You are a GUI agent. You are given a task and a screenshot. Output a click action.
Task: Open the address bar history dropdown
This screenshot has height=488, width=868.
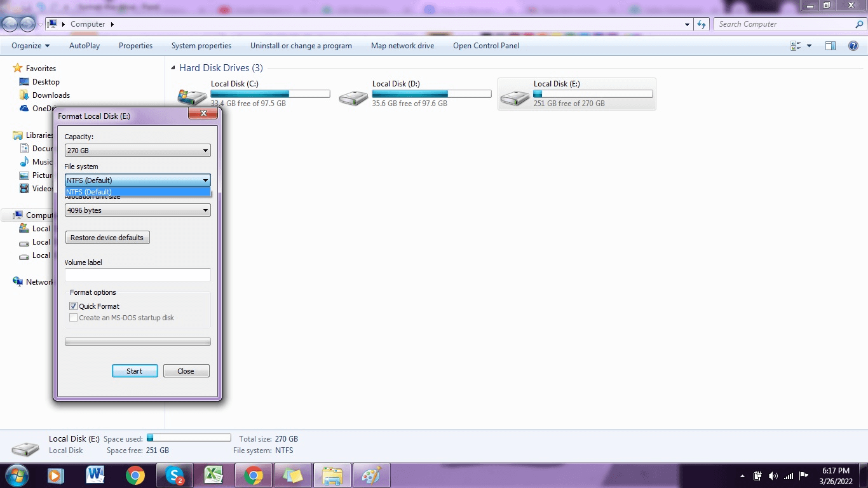tap(688, 24)
